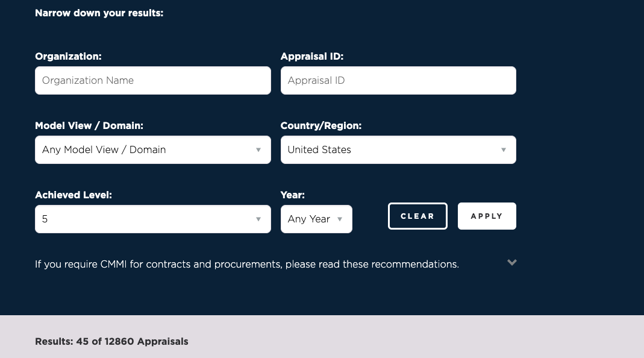Screen dimensions: 644x358
Task: Click the Narrow down your results heading
Action: [99, 13]
